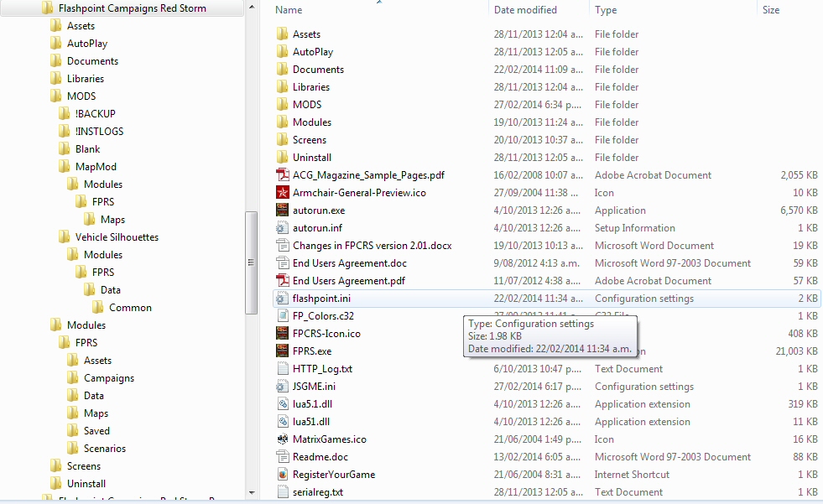Viewport: 823px width, 504px height.
Task: Sort files by the Name column
Action: coord(289,9)
